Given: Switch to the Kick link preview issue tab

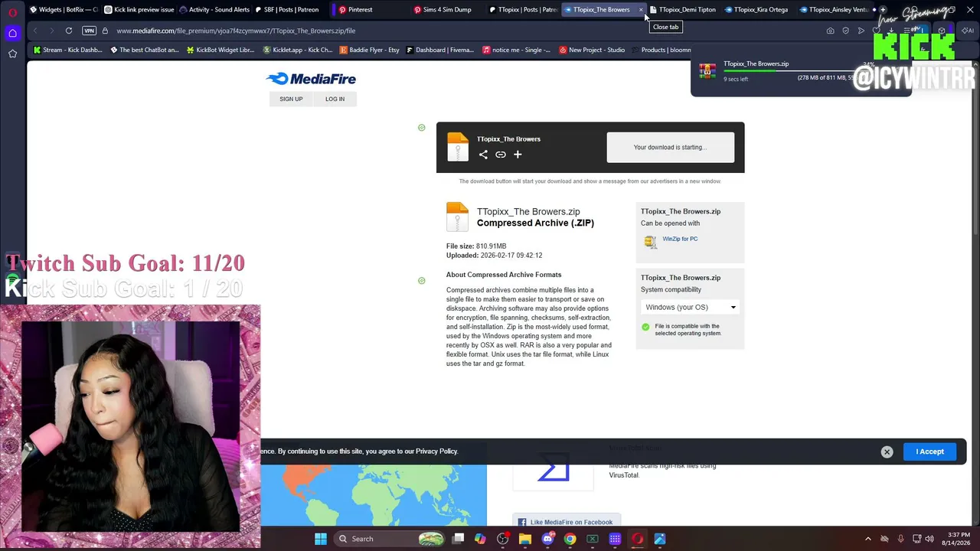Looking at the screenshot, I should (139, 10).
